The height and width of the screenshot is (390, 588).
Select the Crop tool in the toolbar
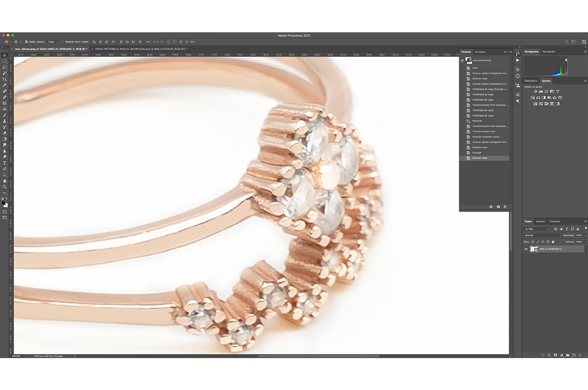5,79
